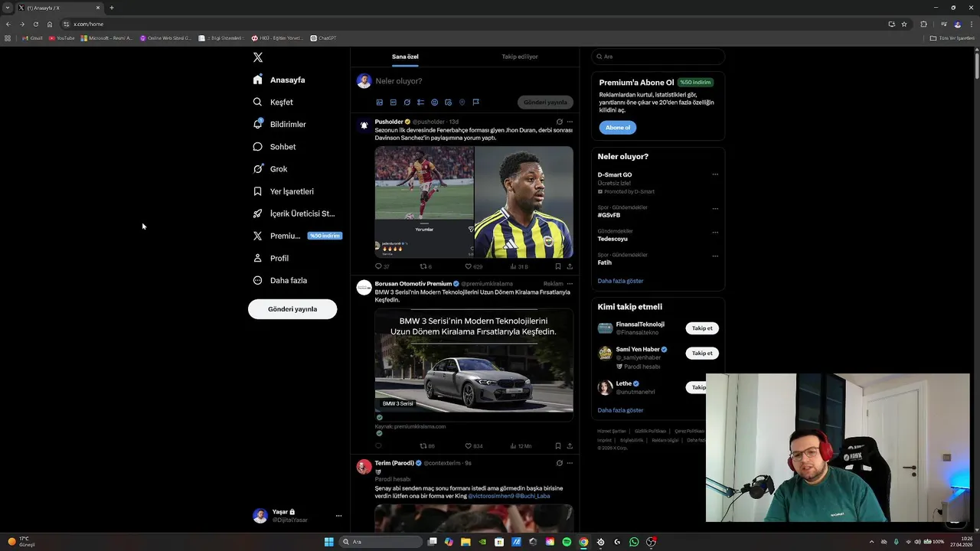
Task: Click Grok enhance icon in composer
Action: pos(407,102)
